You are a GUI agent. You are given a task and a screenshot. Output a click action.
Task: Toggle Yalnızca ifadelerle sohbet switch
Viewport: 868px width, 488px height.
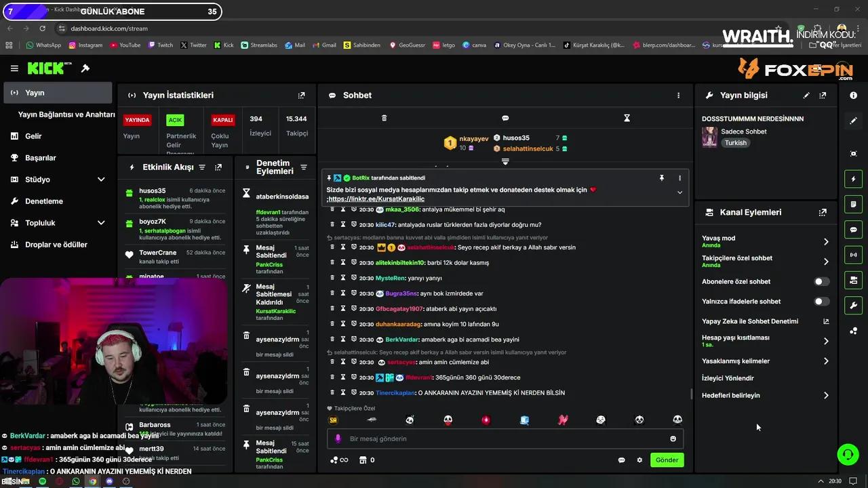pos(821,302)
